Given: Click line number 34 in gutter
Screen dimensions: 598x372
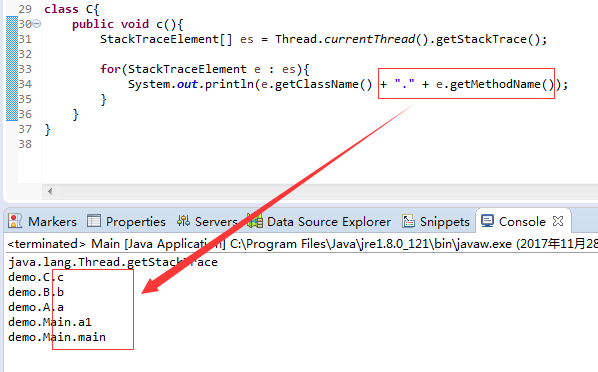Looking at the screenshot, I should pos(25,84).
